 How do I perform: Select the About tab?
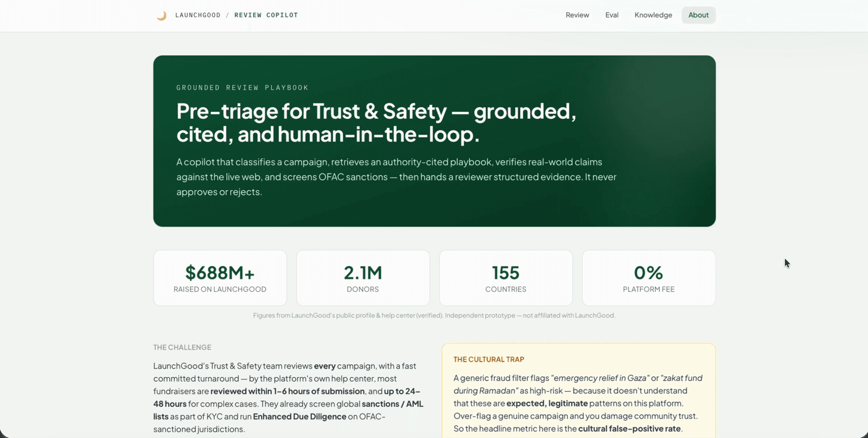(699, 15)
